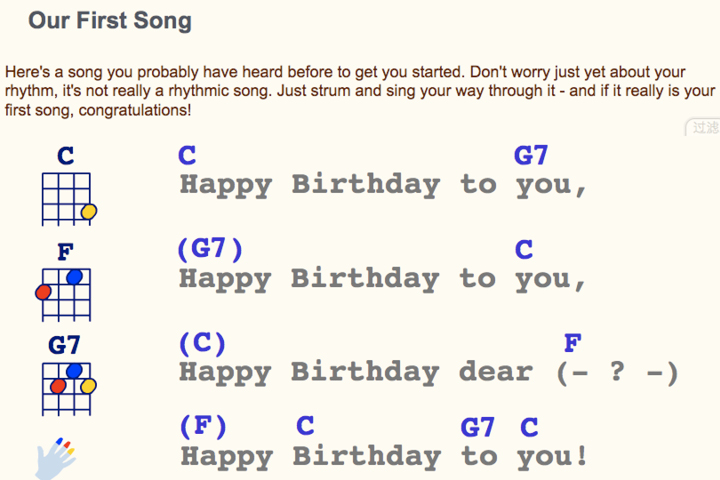Image resolution: width=720 pixels, height=480 pixels.
Task: Click the F chord fretboard diagram
Action: pos(64,294)
